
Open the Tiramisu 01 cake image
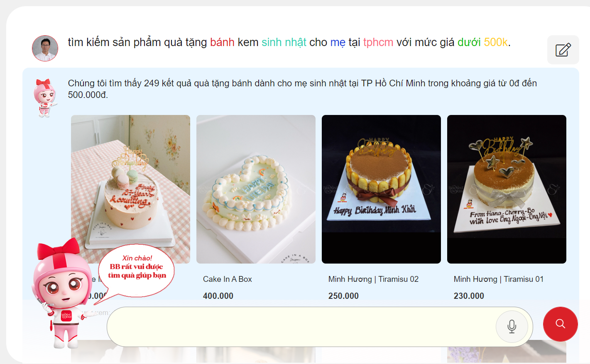pos(507,189)
